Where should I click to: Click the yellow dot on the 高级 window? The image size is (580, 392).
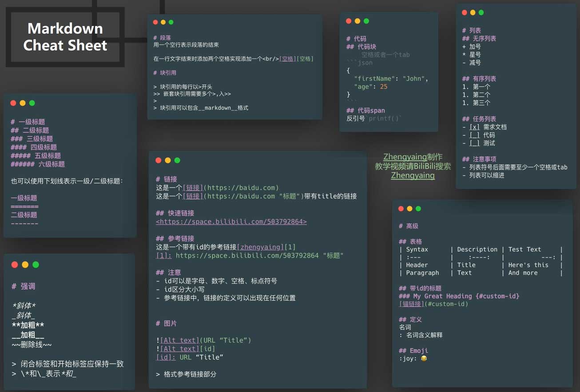coord(409,209)
